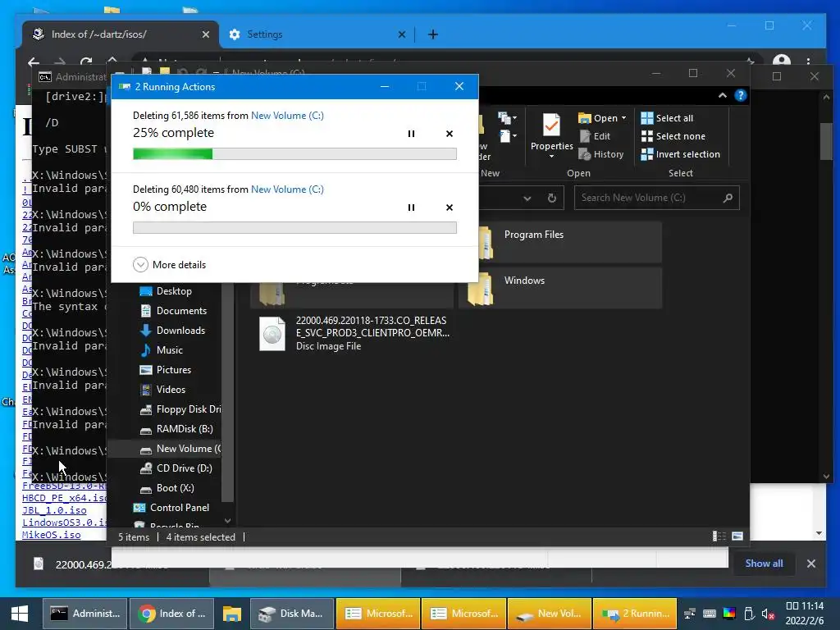Screen dimensions: 840x630
Task: Select the Windows folder
Action: coord(560,289)
